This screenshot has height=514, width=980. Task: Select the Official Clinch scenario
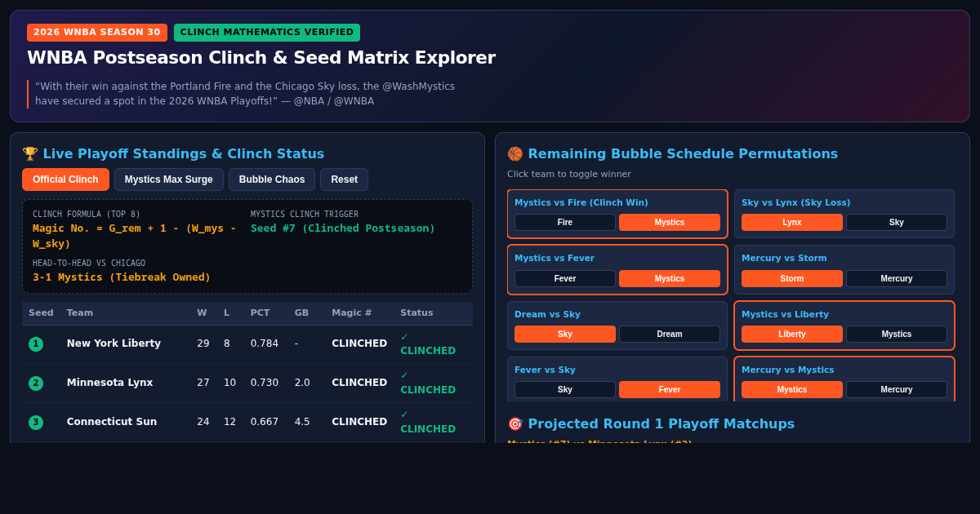coord(65,179)
